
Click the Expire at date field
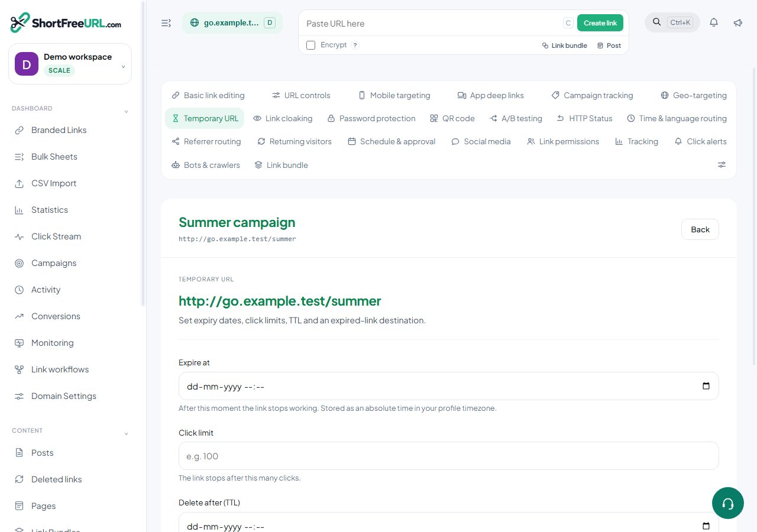point(449,386)
